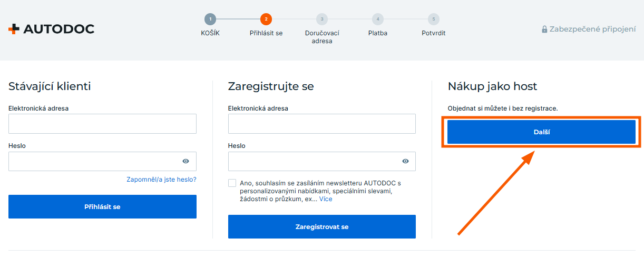Enable AUTODOC newsletter consent checkbox
The height and width of the screenshot is (258, 644).
pos(232,183)
